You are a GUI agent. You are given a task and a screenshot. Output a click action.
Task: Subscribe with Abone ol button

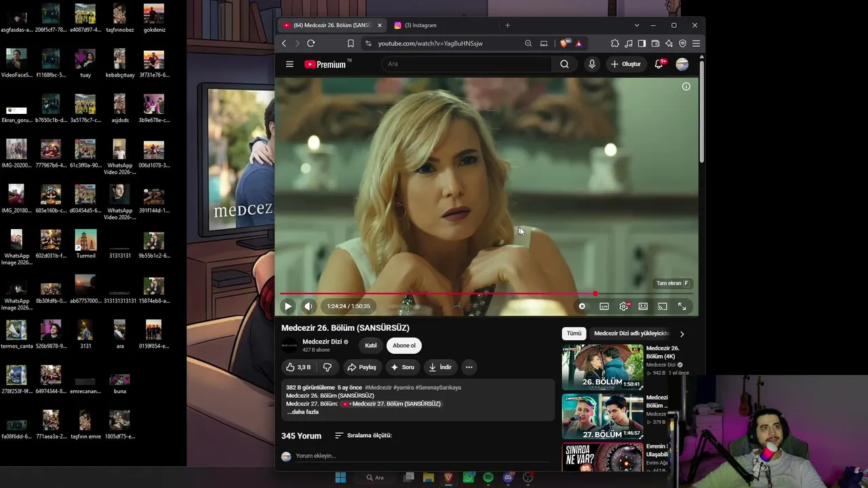pyautogui.click(x=404, y=346)
